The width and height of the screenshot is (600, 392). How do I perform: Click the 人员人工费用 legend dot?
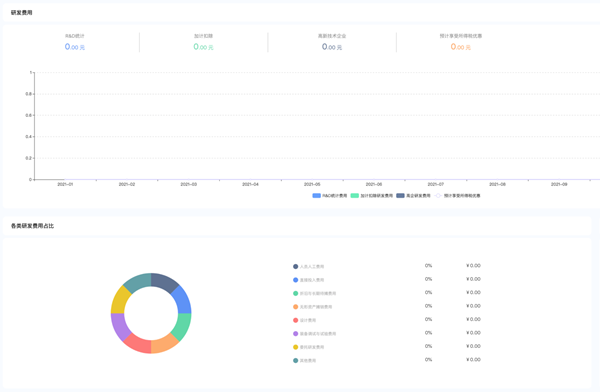coord(295,266)
